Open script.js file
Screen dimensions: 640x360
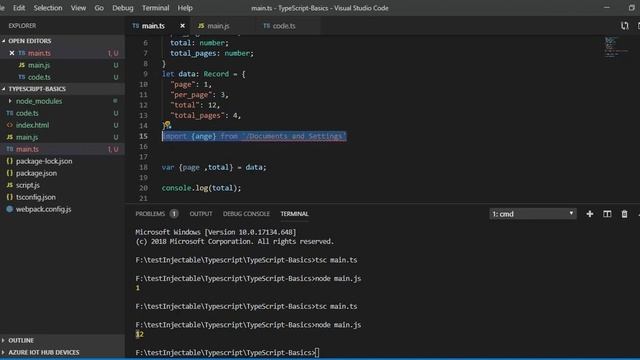[x=28, y=185]
